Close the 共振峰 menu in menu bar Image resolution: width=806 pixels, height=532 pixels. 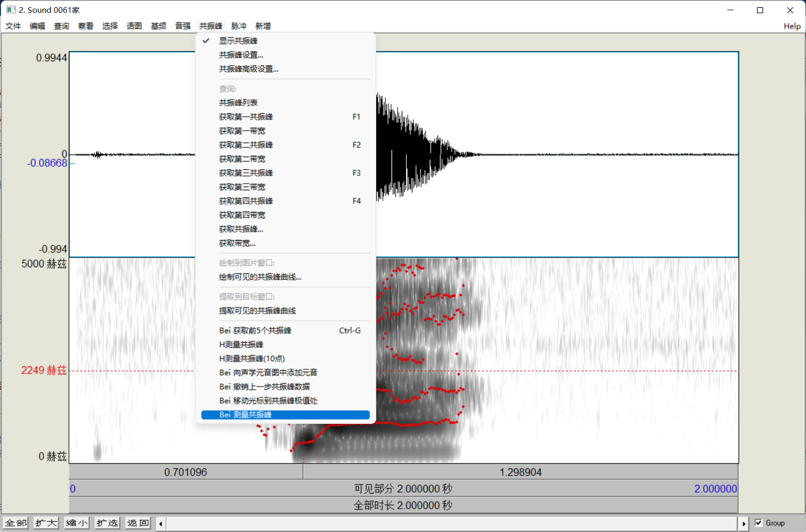click(x=211, y=26)
